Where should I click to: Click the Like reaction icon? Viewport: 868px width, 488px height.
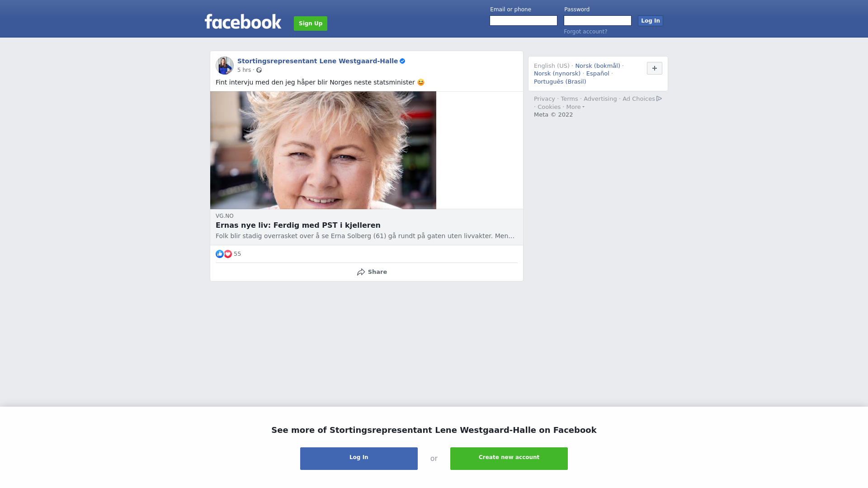220,254
